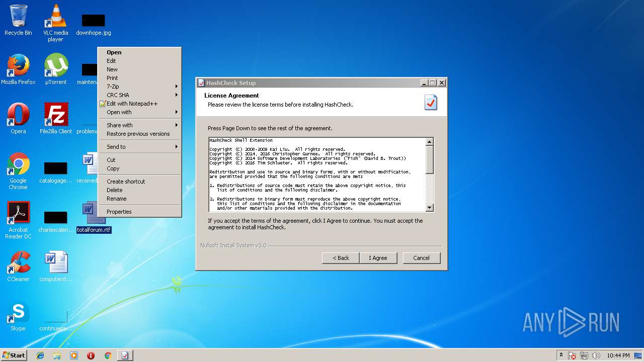The height and width of the screenshot is (362, 644).
Task: Switch to HashCheck Setup taskbar button
Action: pyautogui.click(x=125, y=355)
